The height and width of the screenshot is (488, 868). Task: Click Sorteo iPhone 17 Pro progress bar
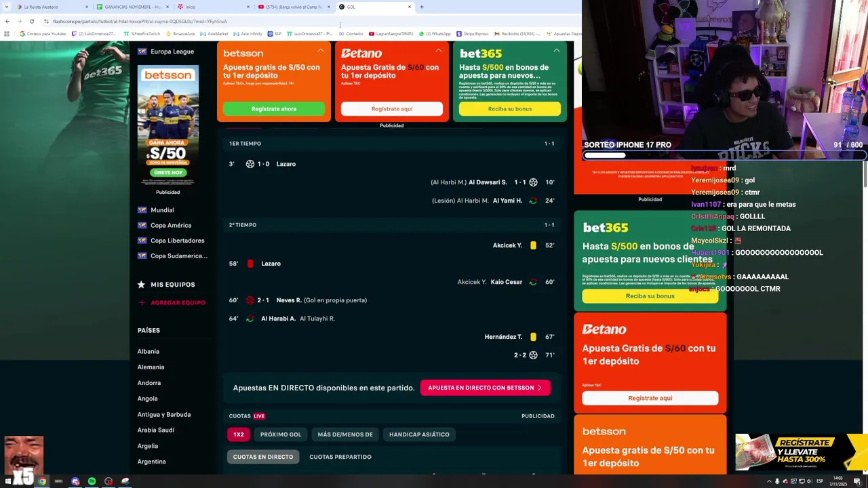pos(724,155)
